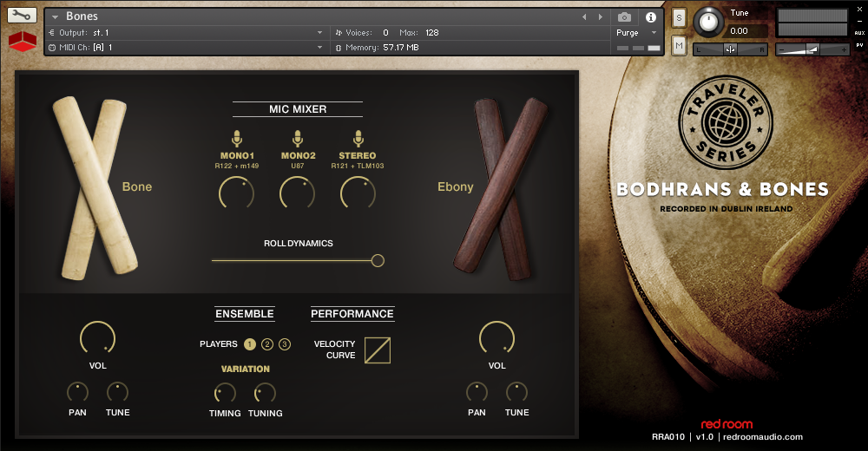Toggle the Solo S button
This screenshot has width=868, height=451.
[x=679, y=17]
